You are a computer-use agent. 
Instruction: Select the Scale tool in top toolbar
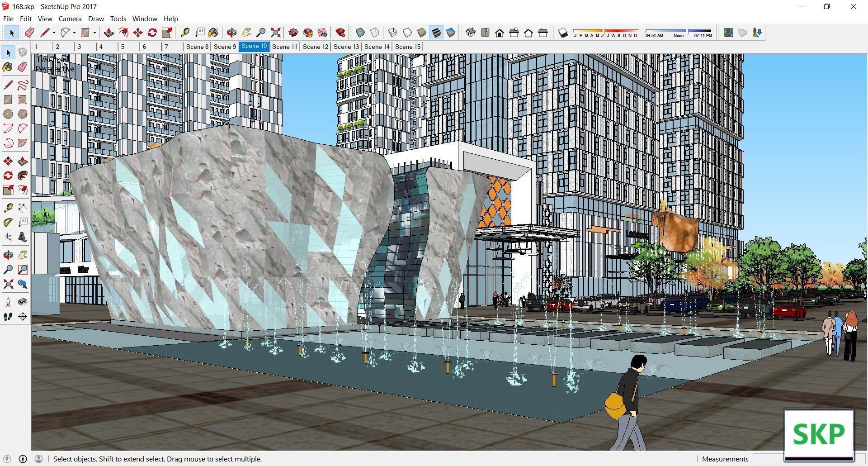pos(167,33)
